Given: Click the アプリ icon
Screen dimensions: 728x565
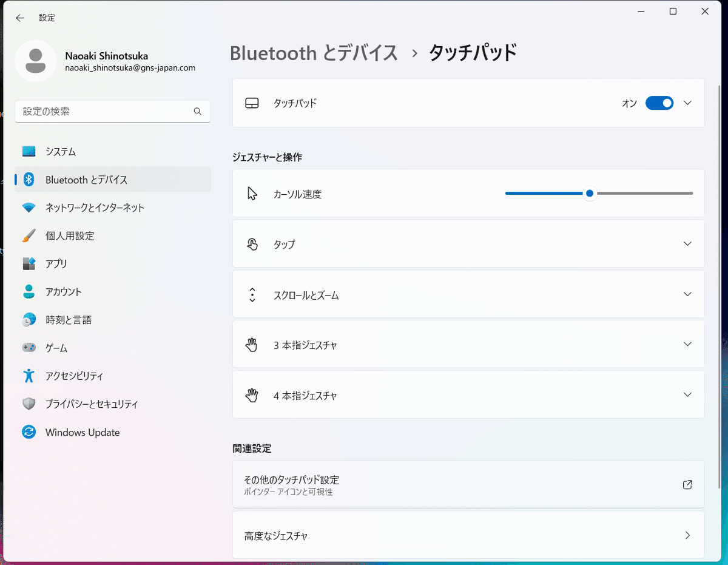Looking at the screenshot, I should point(29,263).
